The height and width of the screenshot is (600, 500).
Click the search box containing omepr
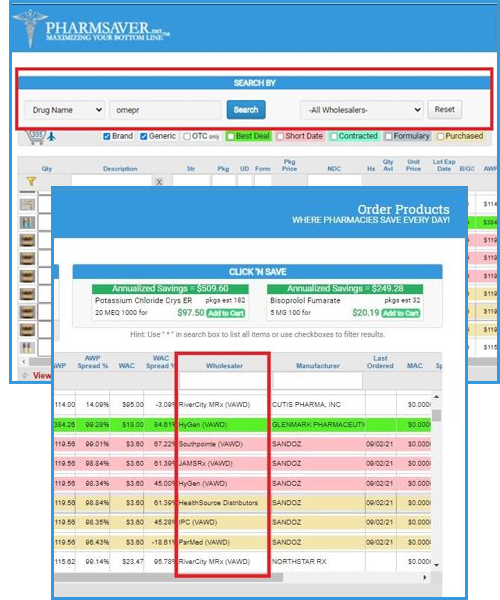click(x=165, y=110)
